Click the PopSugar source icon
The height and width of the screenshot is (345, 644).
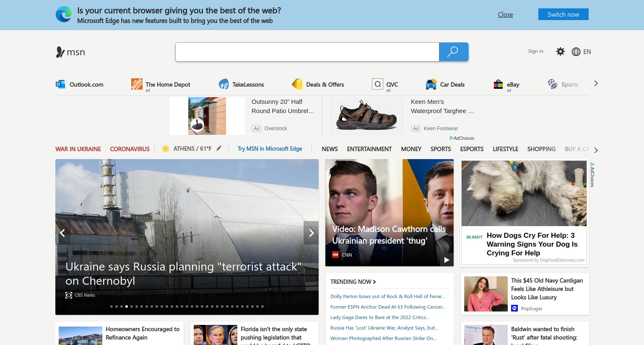point(514,308)
